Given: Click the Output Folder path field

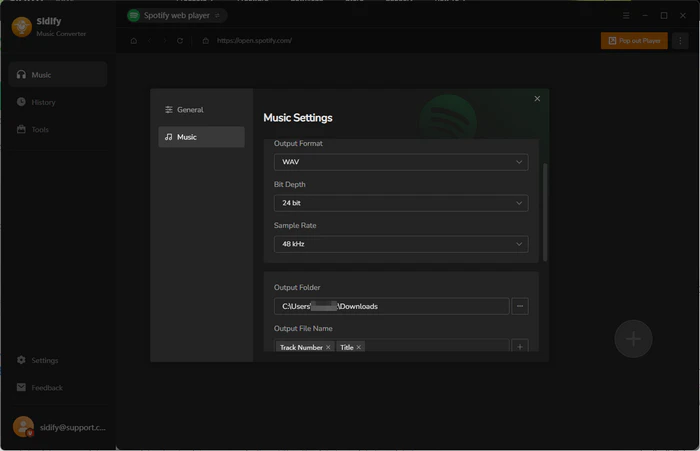Looking at the screenshot, I should (x=391, y=306).
